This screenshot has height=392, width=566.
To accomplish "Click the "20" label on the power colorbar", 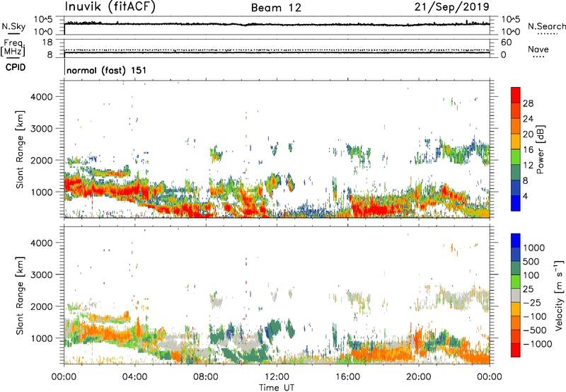I will (528, 134).
